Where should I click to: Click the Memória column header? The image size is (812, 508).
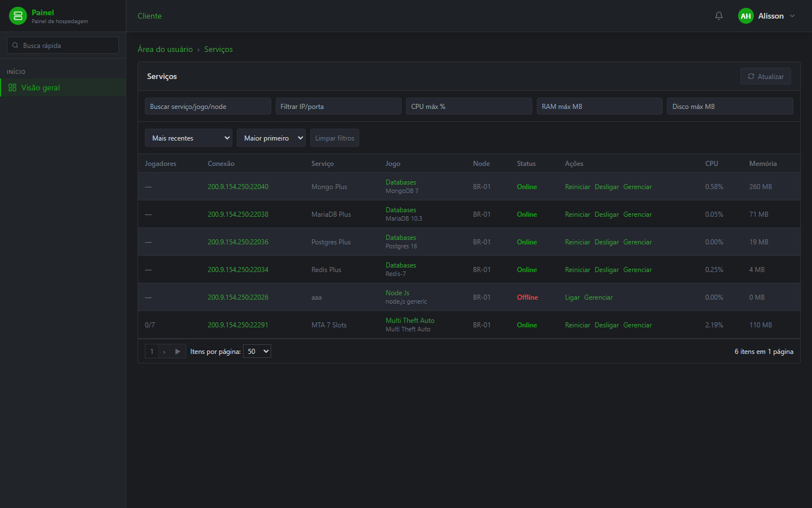[x=763, y=163]
